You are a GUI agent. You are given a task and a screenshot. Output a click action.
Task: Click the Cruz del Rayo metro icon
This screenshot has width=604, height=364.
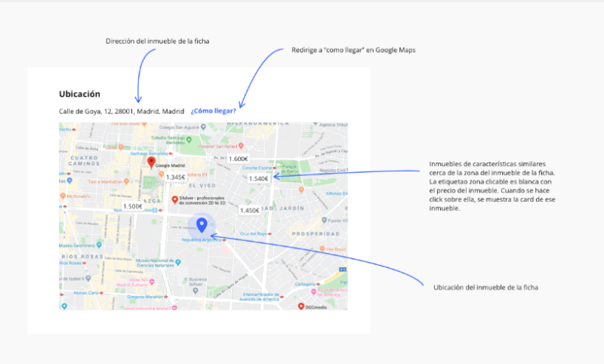point(270,234)
